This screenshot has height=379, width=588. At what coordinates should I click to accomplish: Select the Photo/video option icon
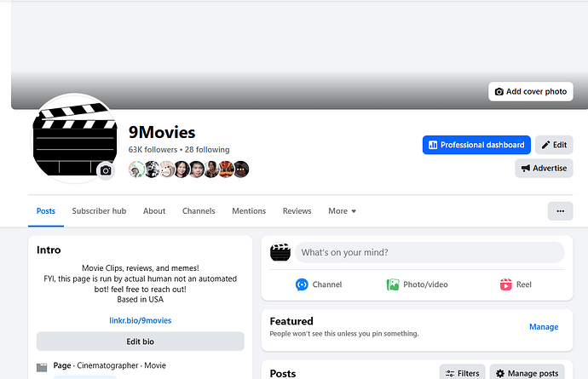pyautogui.click(x=393, y=284)
